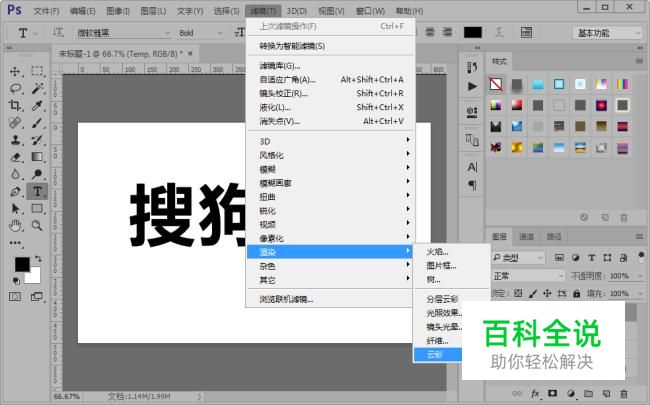Select the Hand tool

[15, 226]
